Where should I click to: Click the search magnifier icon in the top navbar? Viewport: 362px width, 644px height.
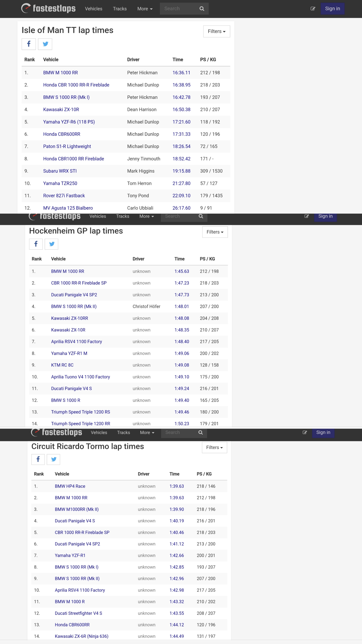(x=202, y=9)
